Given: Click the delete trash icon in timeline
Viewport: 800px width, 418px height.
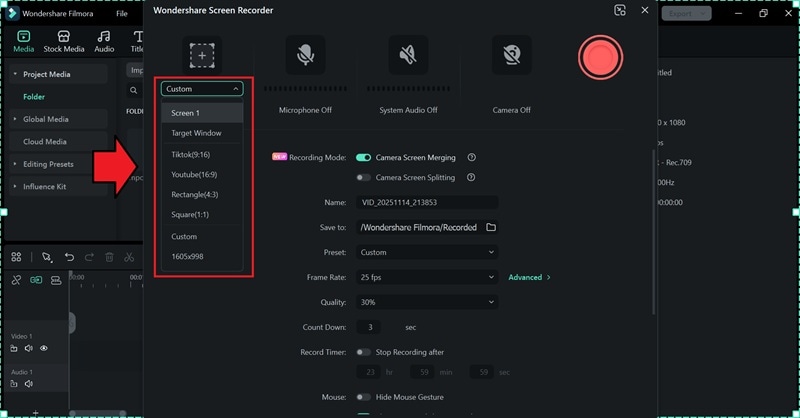Looking at the screenshot, I should [x=109, y=257].
